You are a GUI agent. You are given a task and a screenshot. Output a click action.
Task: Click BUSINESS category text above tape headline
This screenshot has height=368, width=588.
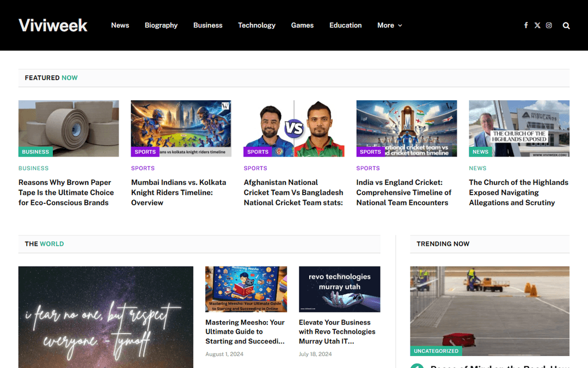tap(33, 168)
